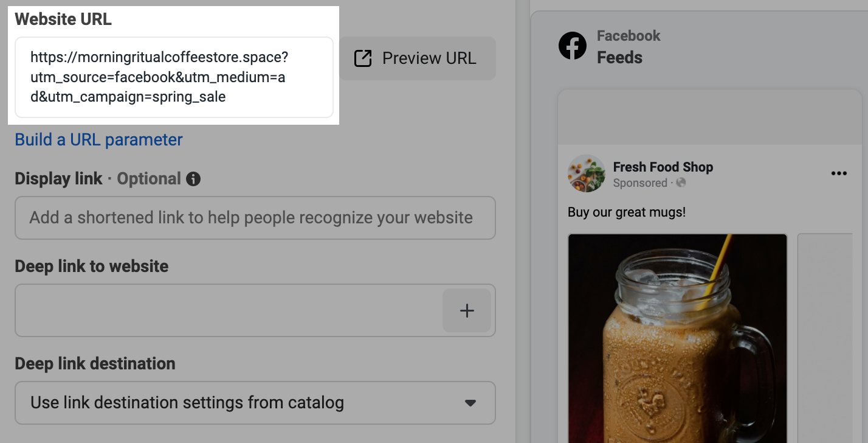The width and height of the screenshot is (868, 443).
Task: Click the Fresh Food Shop page name
Action: tap(663, 167)
